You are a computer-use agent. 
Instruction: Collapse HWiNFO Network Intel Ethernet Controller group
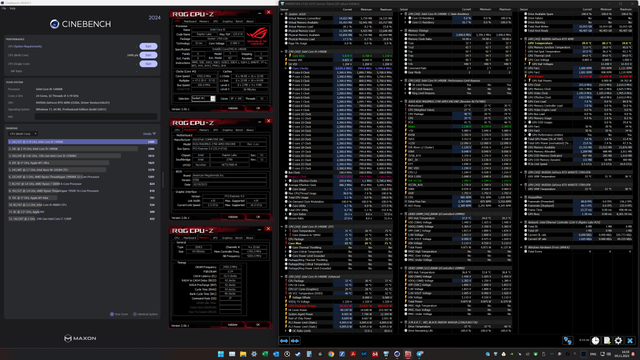(x=522, y=222)
